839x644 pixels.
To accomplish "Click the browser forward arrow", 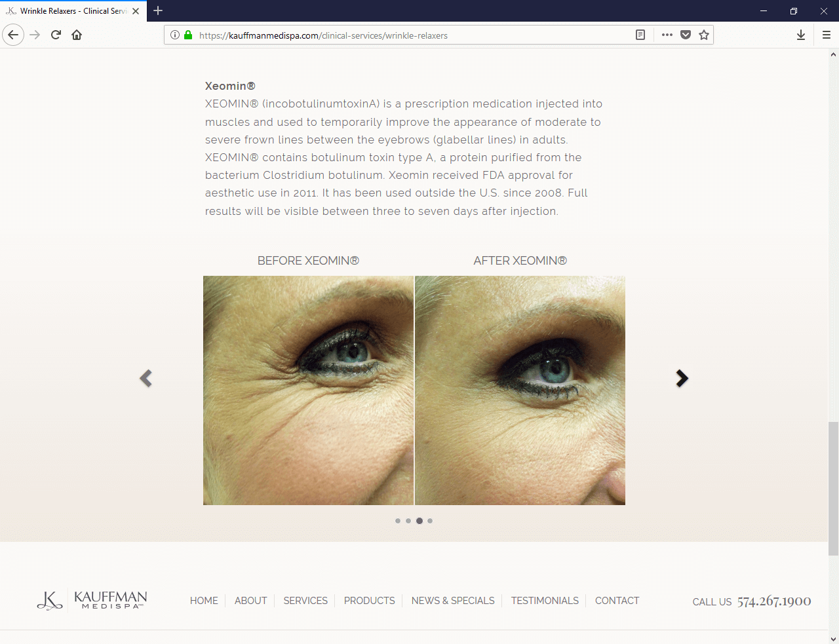I will click(x=35, y=35).
